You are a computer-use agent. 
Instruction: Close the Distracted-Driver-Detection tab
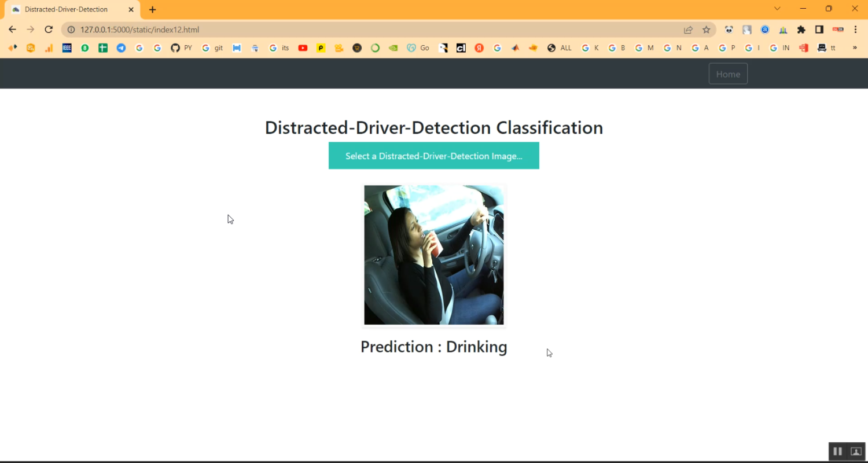[131, 10]
